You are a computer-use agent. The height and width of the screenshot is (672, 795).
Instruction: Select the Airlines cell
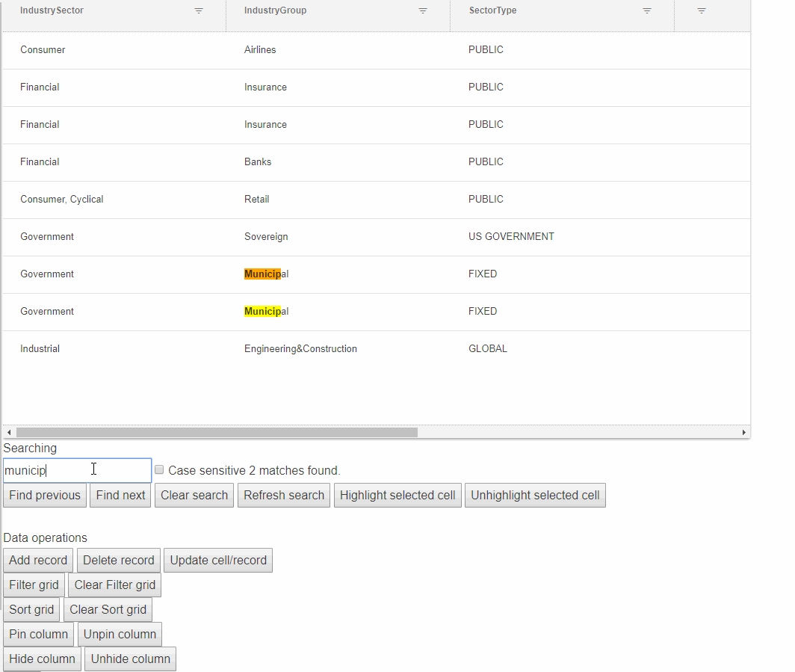pos(338,50)
